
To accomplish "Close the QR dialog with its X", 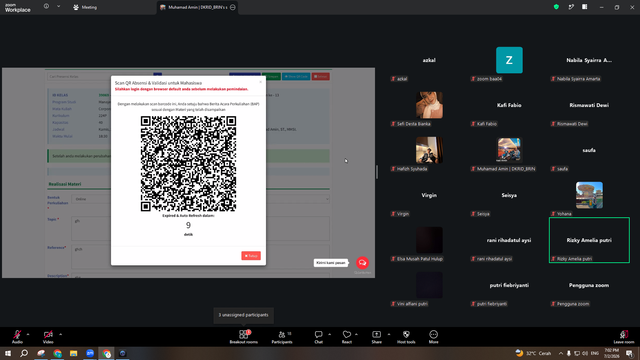I will tap(260, 82).
